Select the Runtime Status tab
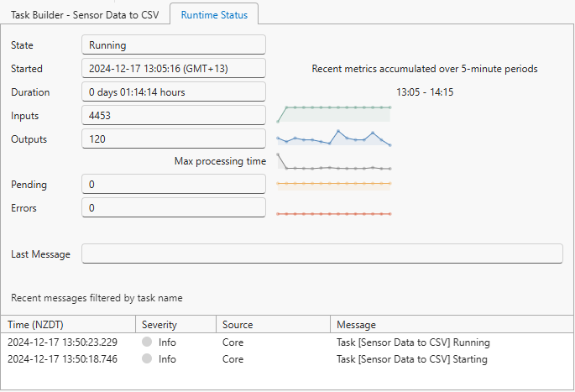The width and height of the screenshot is (575, 392). point(214,14)
